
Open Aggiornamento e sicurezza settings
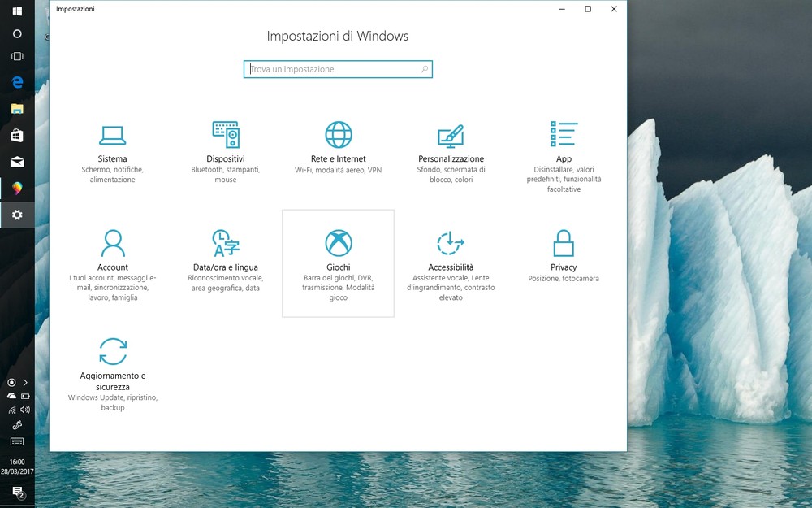click(x=112, y=373)
